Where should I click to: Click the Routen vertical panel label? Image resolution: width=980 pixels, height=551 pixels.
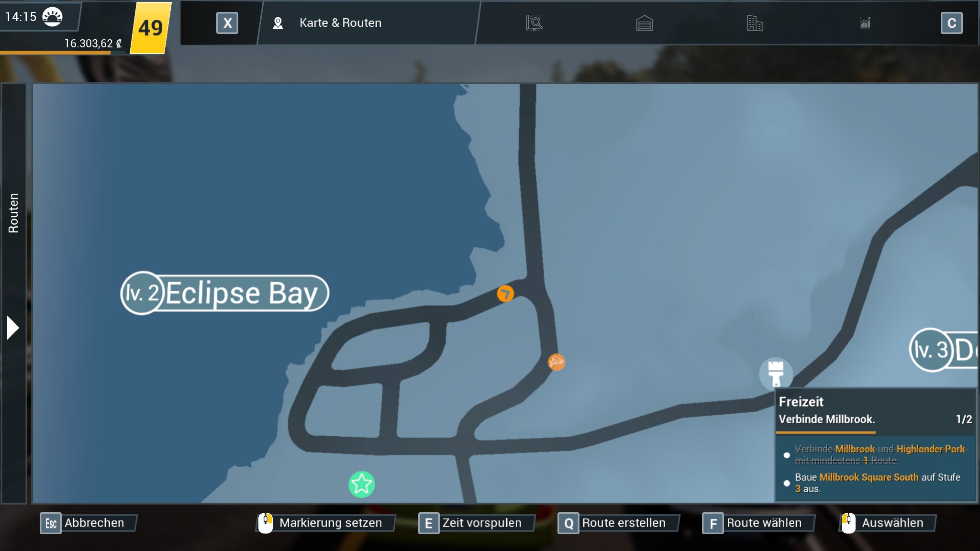point(13,213)
